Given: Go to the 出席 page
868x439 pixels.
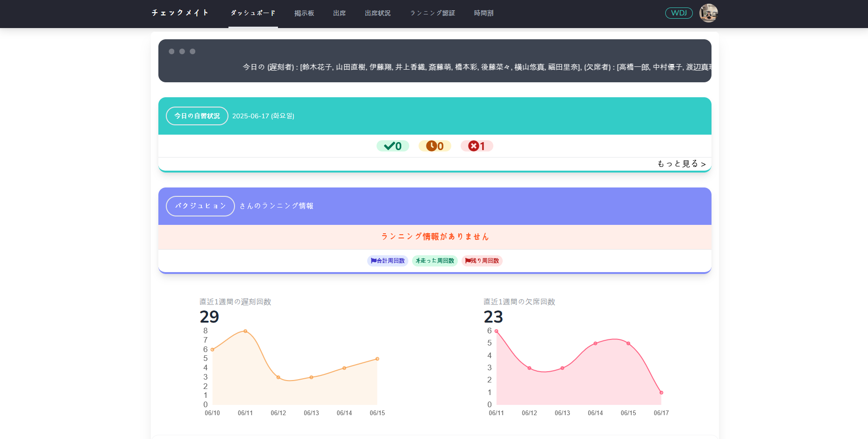Looking at the screenshot, I should click(x=340, y=13).
